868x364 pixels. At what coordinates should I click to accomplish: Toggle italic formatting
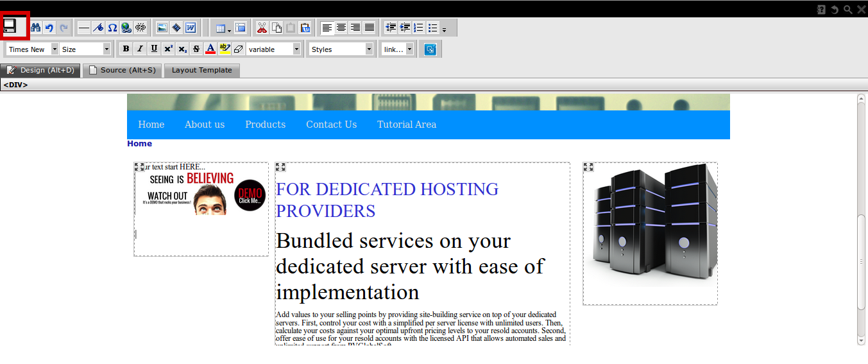tap(140, 49)
